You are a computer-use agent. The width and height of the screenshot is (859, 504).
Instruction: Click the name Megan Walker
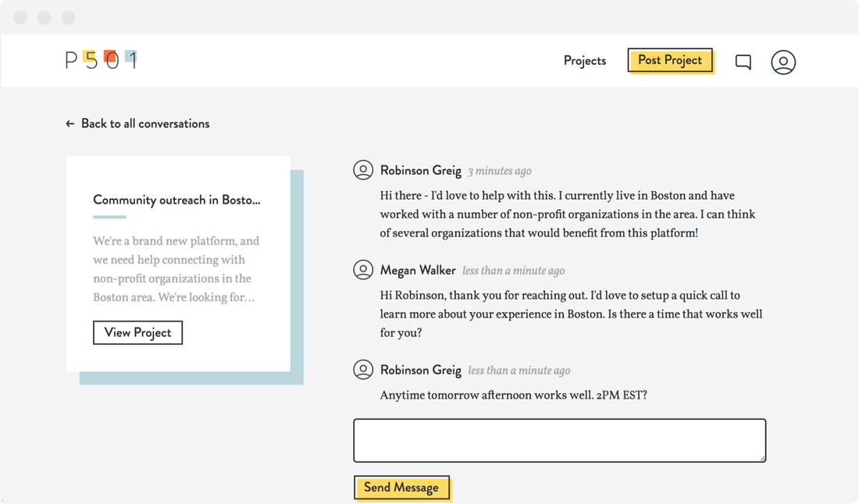(418, 270)
